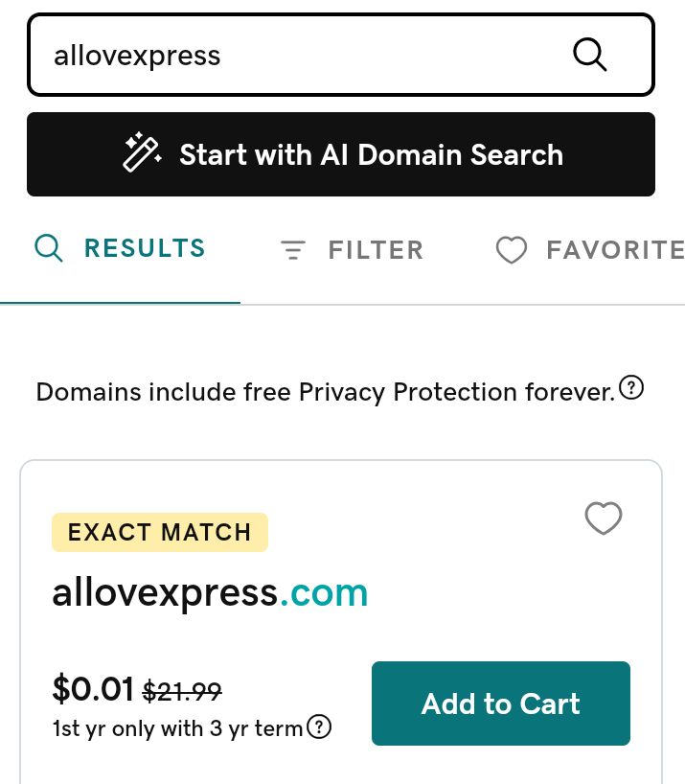685x784 pixels.
Task: Click Add to Cart button
Action: [x=501, y=703]
